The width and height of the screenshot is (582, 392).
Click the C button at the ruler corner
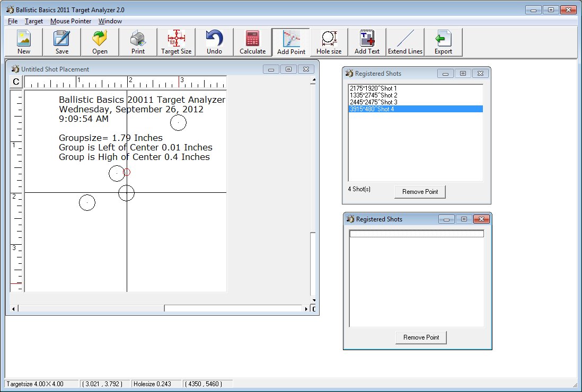coord(16,82)
